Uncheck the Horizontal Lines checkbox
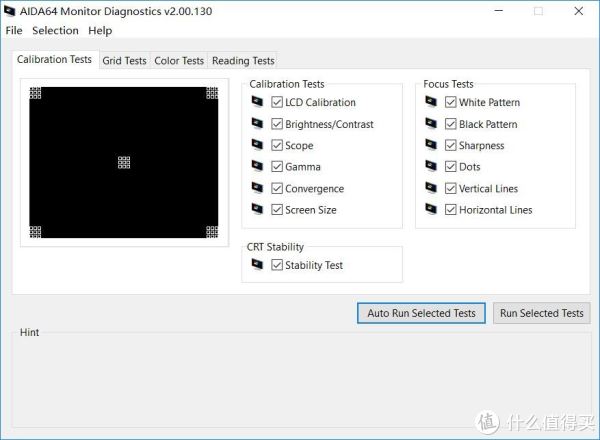Screen dimensions: 600x440 [x=450, y=210]
